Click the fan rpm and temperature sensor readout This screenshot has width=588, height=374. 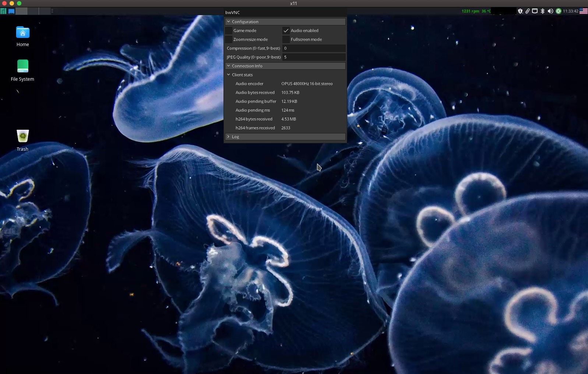coord(476,11)
